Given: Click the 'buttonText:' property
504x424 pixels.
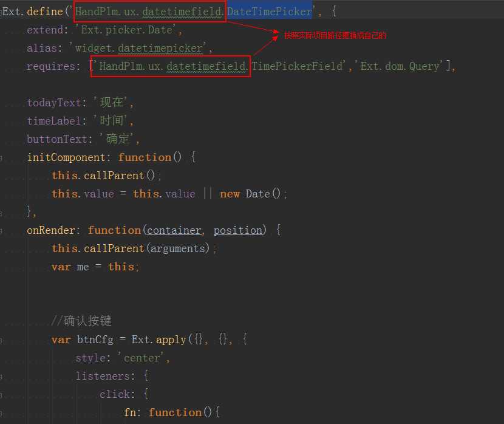Looking at the screenshot, I should 60,139.
